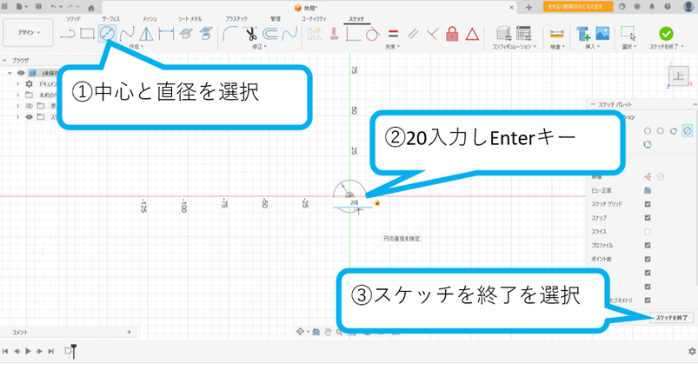Click the Finish Sketch button in Sketch Palette
The image size is (698, 365).
point(671,318)
